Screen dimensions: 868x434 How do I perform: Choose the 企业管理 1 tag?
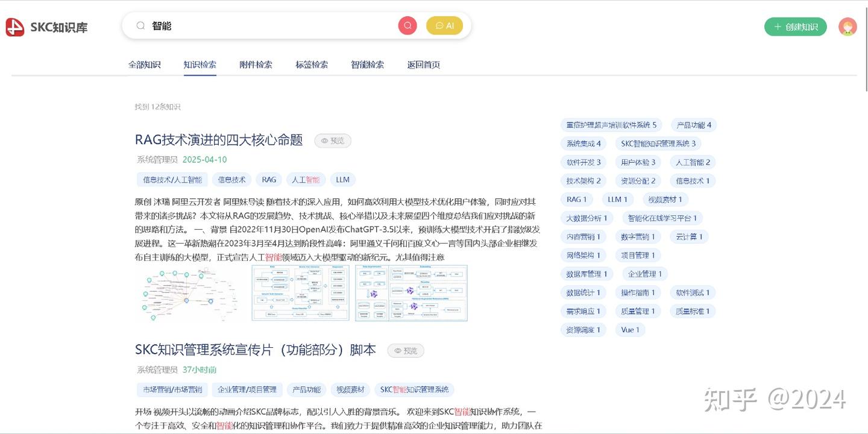[x=645, y=274]
